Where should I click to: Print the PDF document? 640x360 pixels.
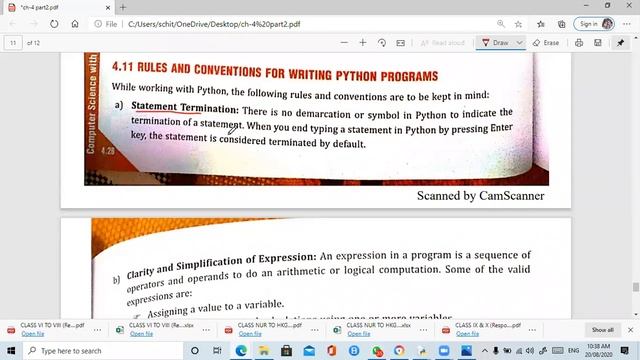pos(579,42)
